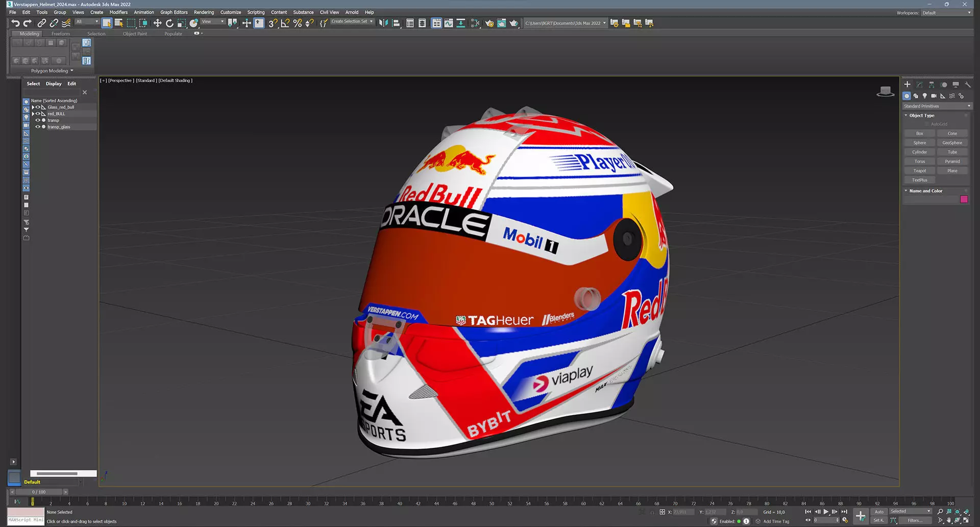This screenshot has width=980, height=527.
Task: Click the time slider 0 / 100 handle
Action: click(x=39, y=492)
